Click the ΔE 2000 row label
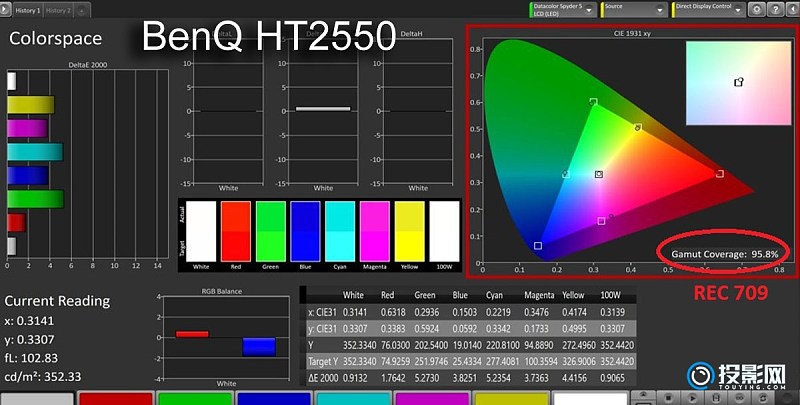The height and width of the screenshot is (405, 800). coord(322,378)
